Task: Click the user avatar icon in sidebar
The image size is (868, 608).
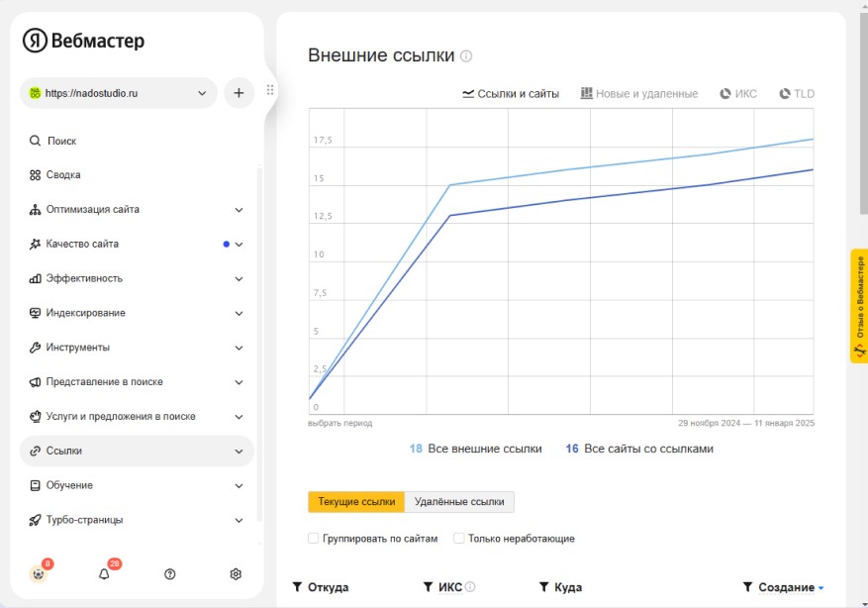Action: pyautogui.click(x=38, y=573)
